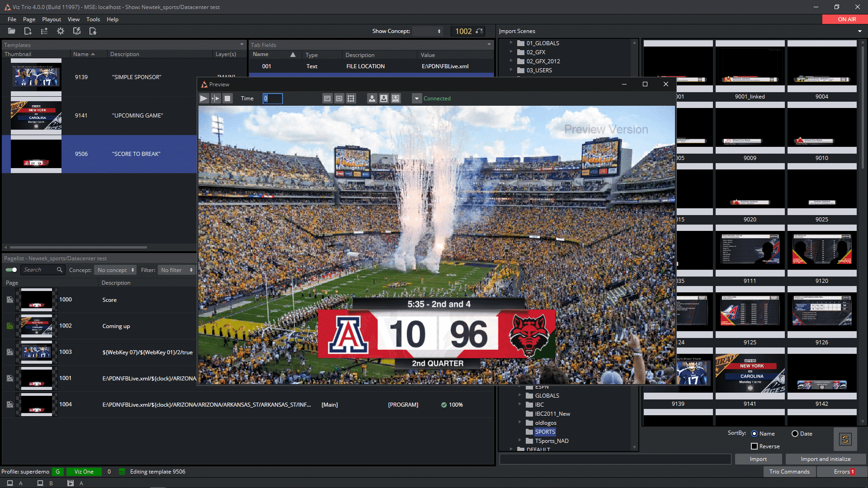Expand the 01_GLOBALS folder
Image resolution: width=868 pixels, height=488 pixels.
[511, 43]
